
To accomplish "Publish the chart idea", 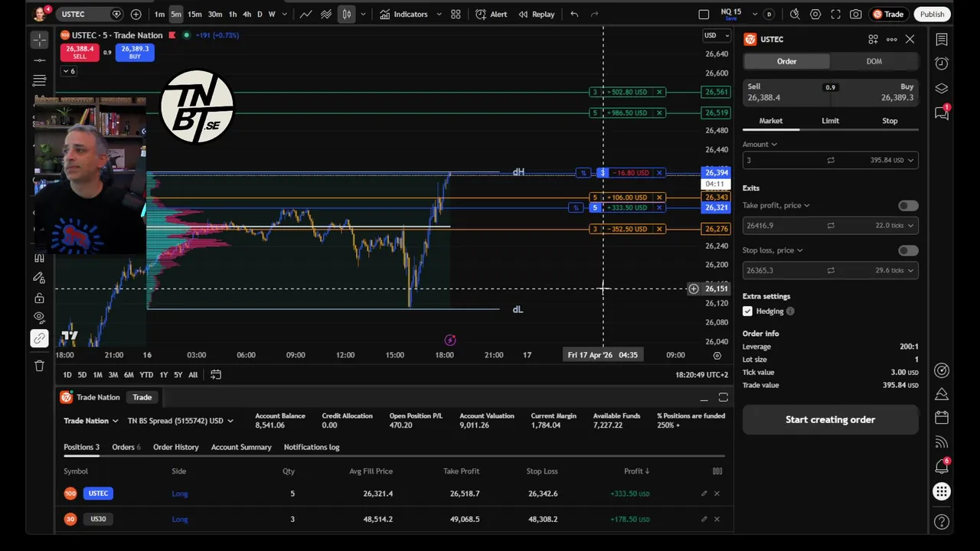I will (x=932, y=14).
